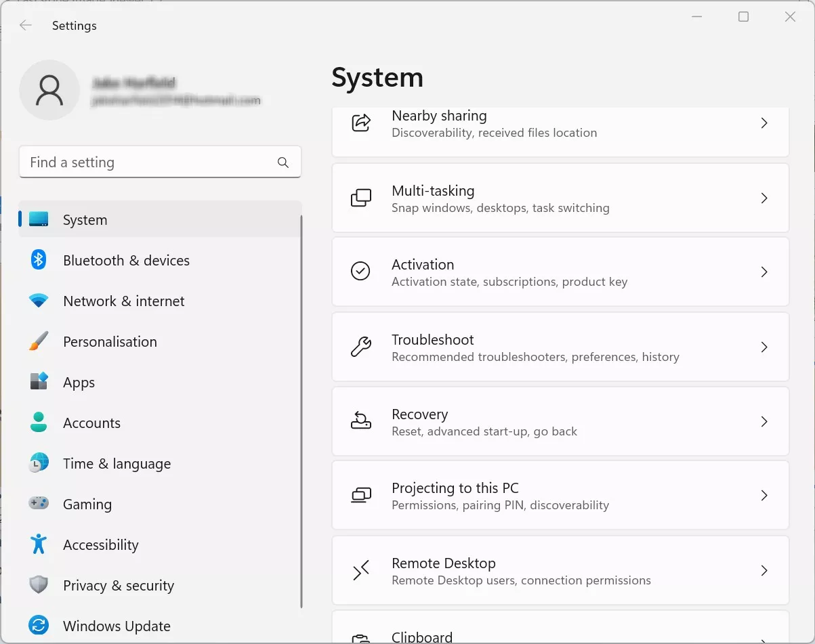Click the Troubleshoot wrench icon
The height and width of the screenshot is (644, 815).
coord(360,347)
